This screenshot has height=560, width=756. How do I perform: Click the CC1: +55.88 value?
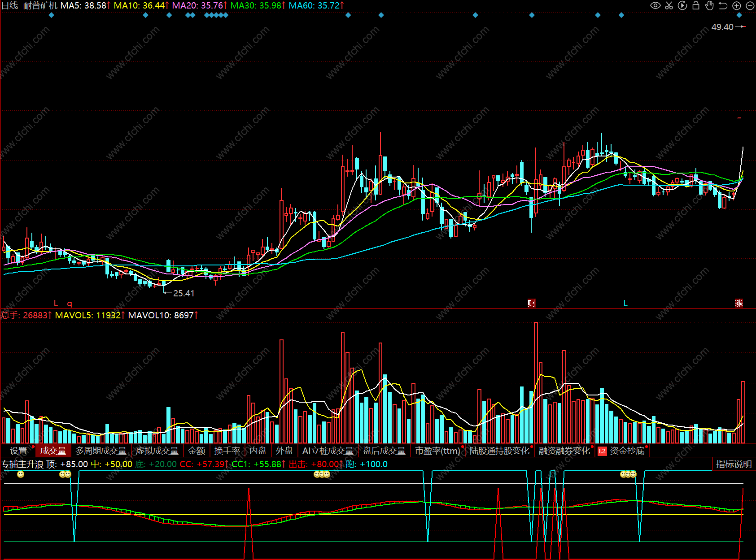pyautogui.click(x=259, y=464)
